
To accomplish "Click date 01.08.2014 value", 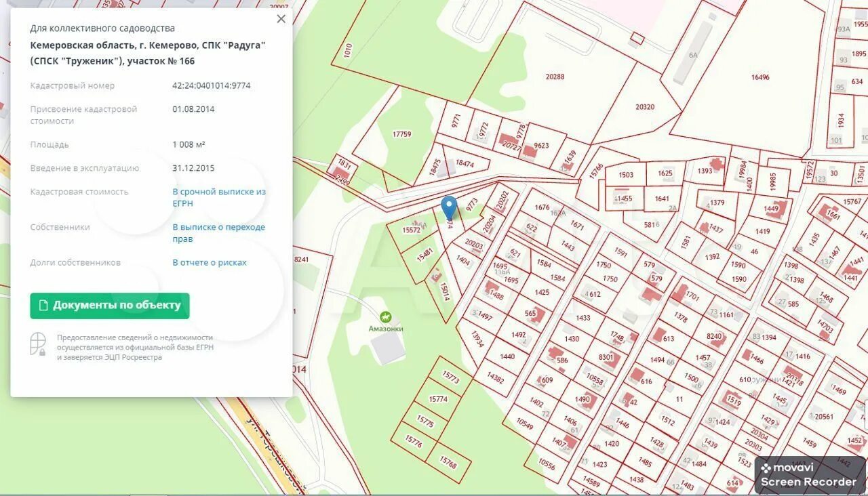I will [x=193, y=109].
